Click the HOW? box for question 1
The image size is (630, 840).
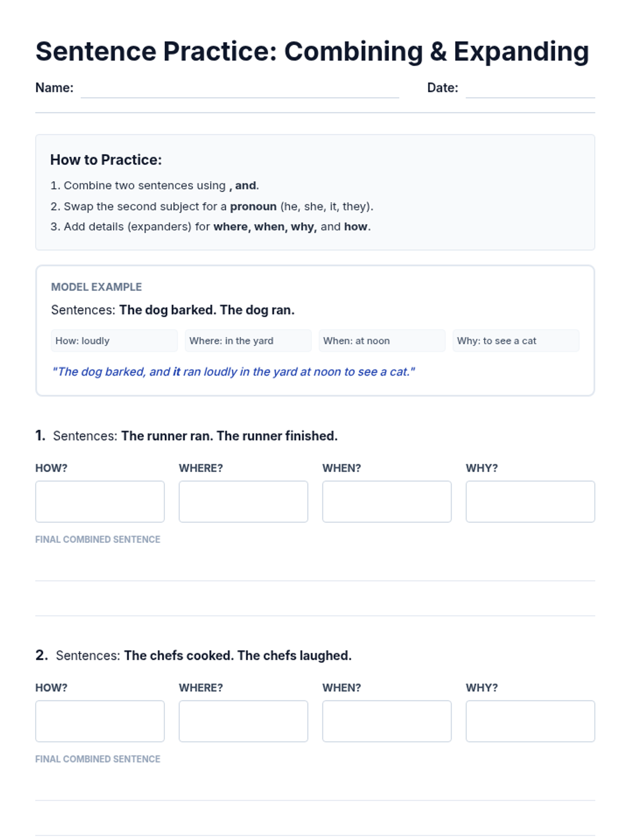100,501
